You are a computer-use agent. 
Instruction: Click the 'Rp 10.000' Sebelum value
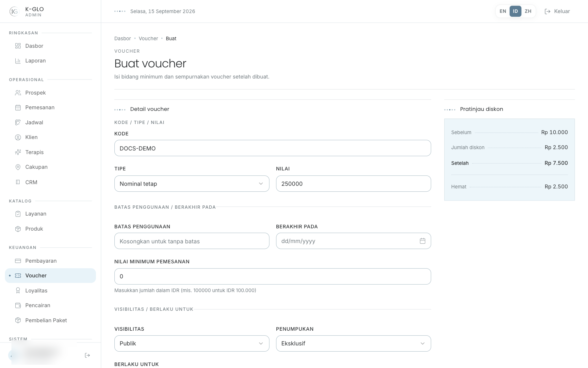pyautogui.click(x=555, y=132)
